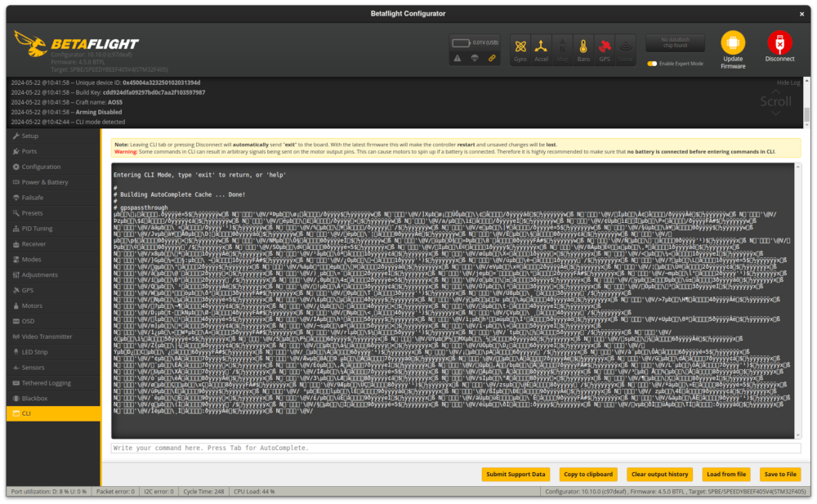Image resolution: width=817 pixels, height=504 pixels.
Task: Click the CLI output scrollbar up arrow
Action: pos(797,167)
